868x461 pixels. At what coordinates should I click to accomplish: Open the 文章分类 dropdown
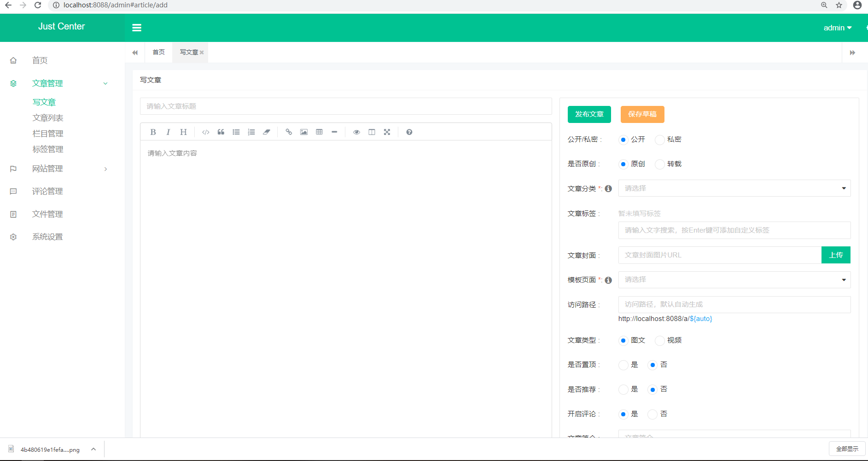[x=734, y=188]
